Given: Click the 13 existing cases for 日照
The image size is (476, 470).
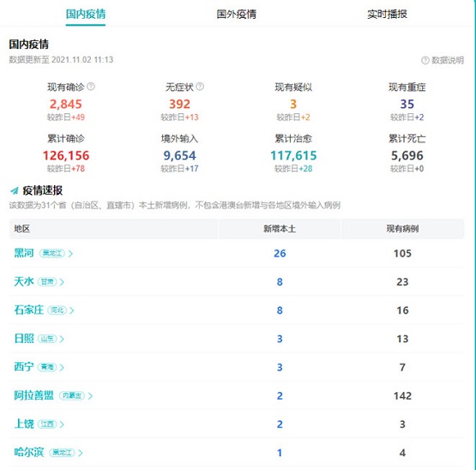Looking at the screenshot, I should [x=402, y=339].
